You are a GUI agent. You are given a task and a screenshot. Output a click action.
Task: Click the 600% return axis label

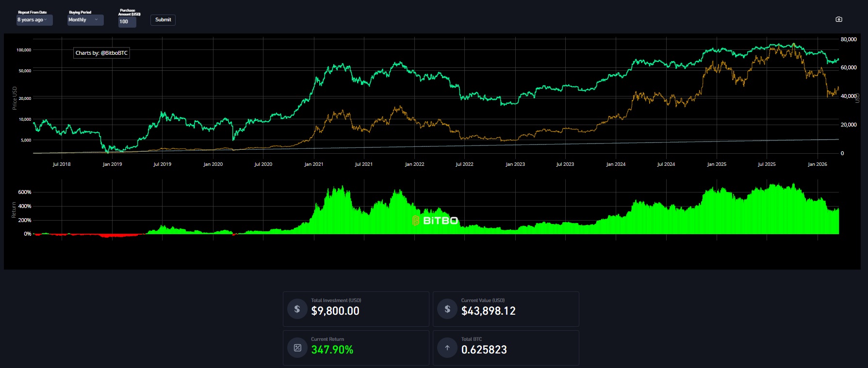tap(25, 192)
